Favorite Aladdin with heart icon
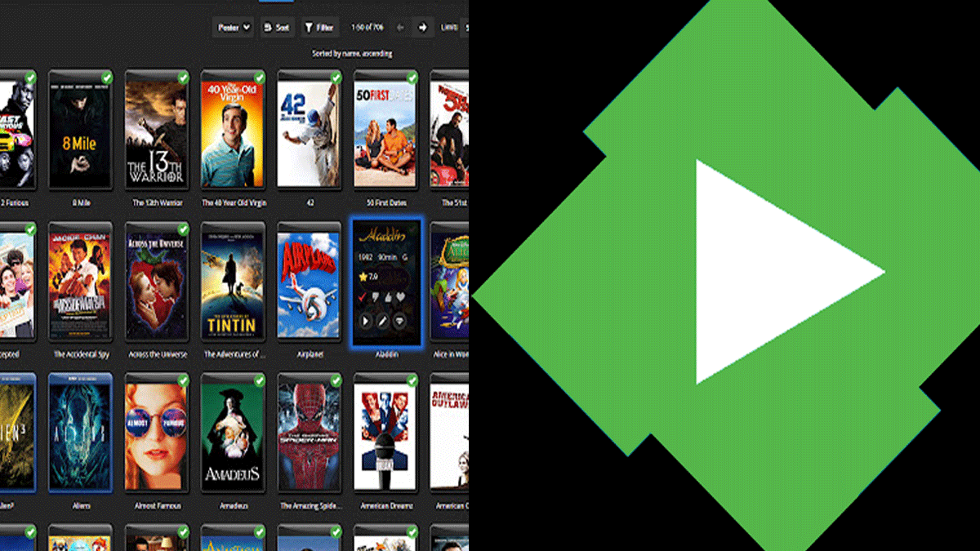The image size is (980, 551). pos(400,297)
